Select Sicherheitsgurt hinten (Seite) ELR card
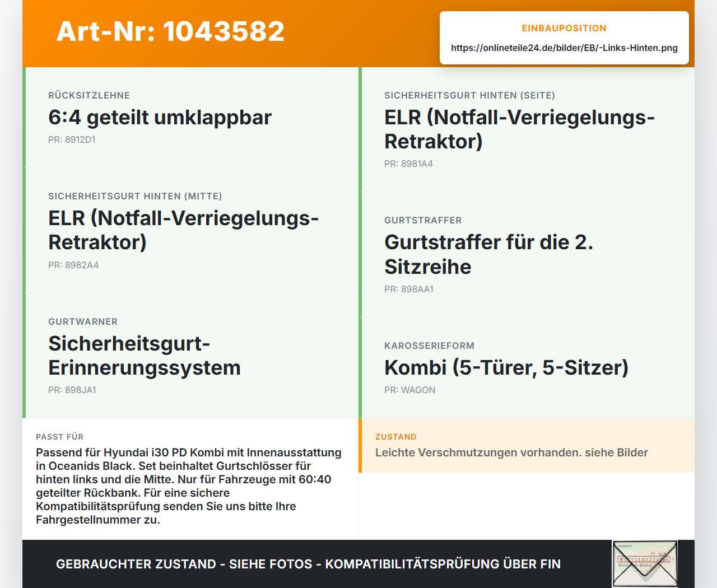Screen dimensions: 717x588 click(x=527, y=129)
